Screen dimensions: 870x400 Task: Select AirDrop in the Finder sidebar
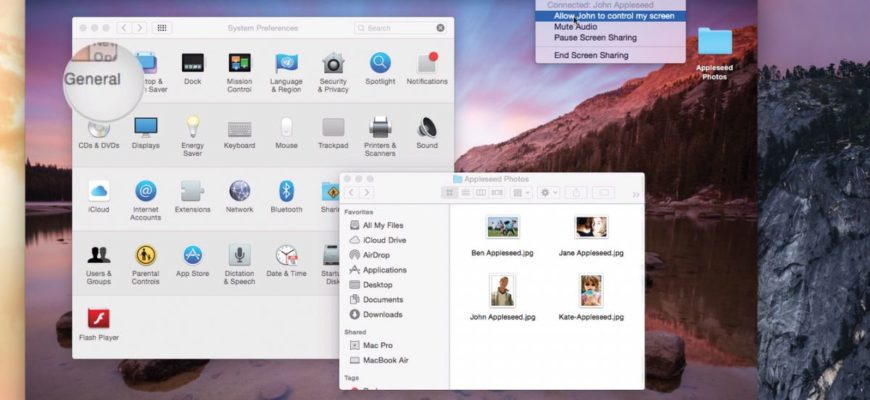(x=376, y=255)
